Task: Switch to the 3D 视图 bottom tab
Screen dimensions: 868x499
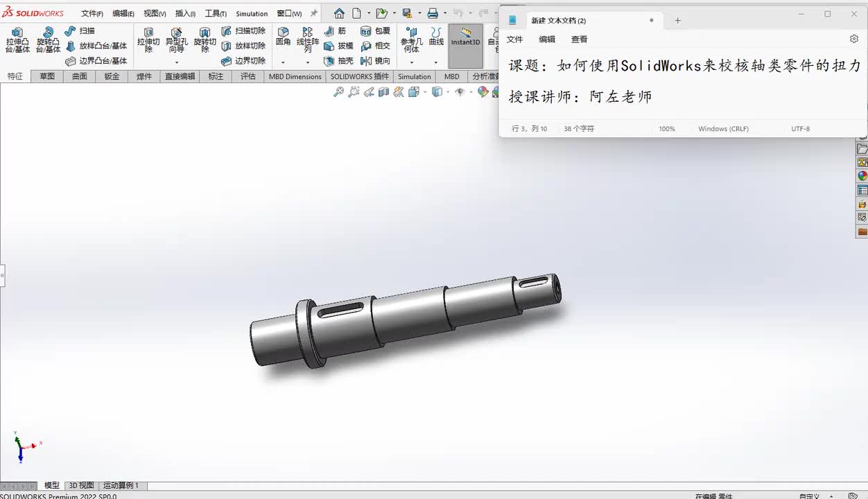Action: click(81, 486)
